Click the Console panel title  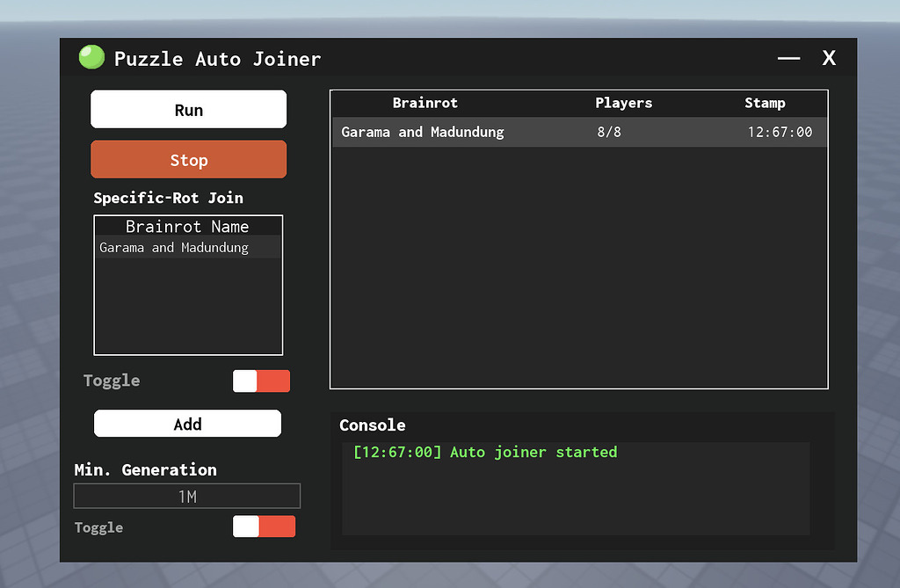coord(372,425)
